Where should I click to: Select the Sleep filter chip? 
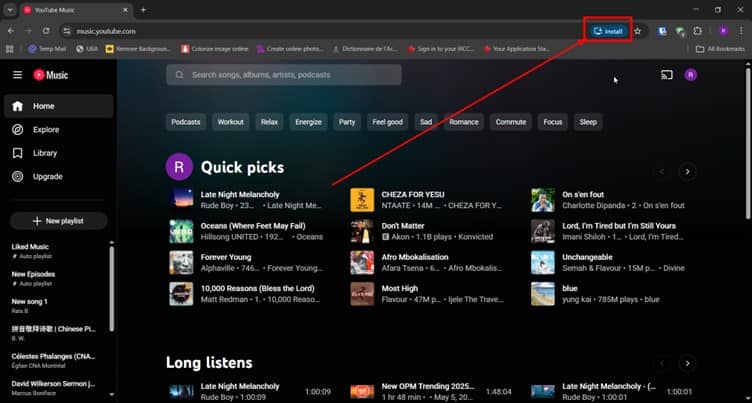pos(588,122)
